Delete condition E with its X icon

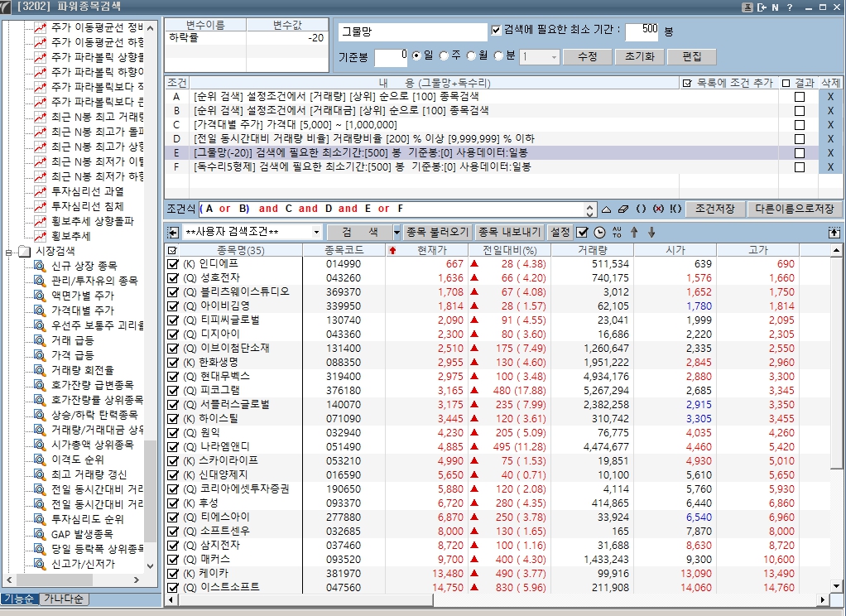click(x=831, y=153)
